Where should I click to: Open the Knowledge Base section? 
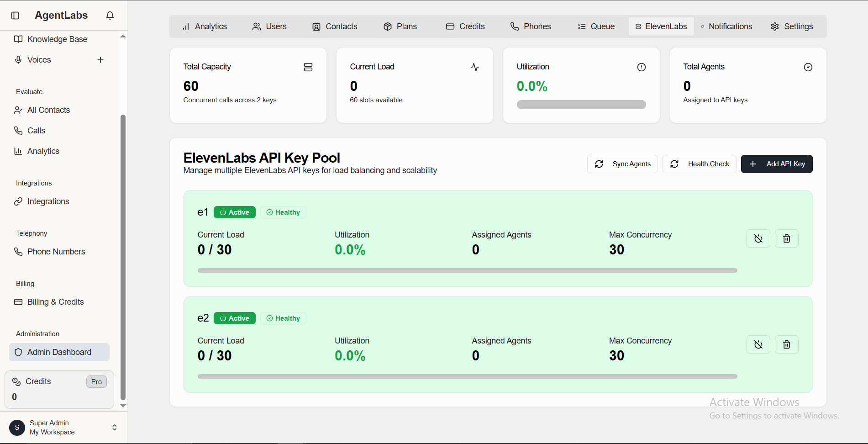point(57,39)
